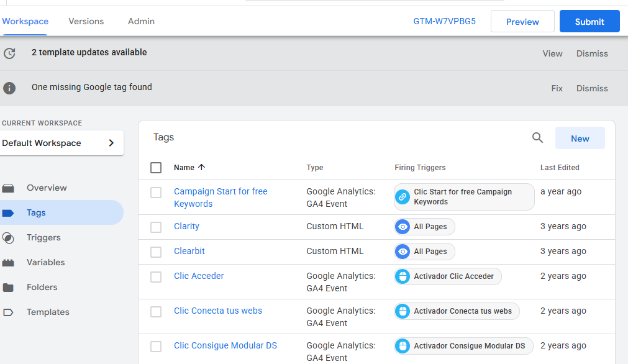The image size is (628, 364).
Task: Switch to the Versions tab
Action: click(86, 21)
